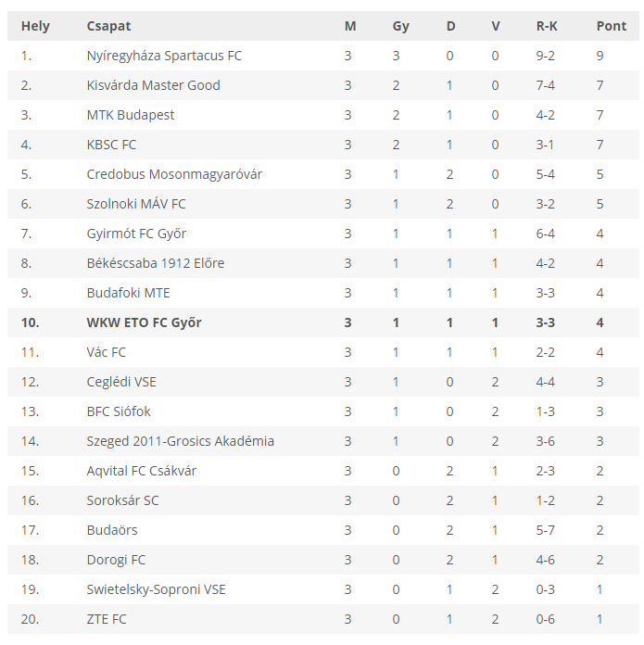Click the highlighted WKW ETO FC Győr row

[323, 322]
